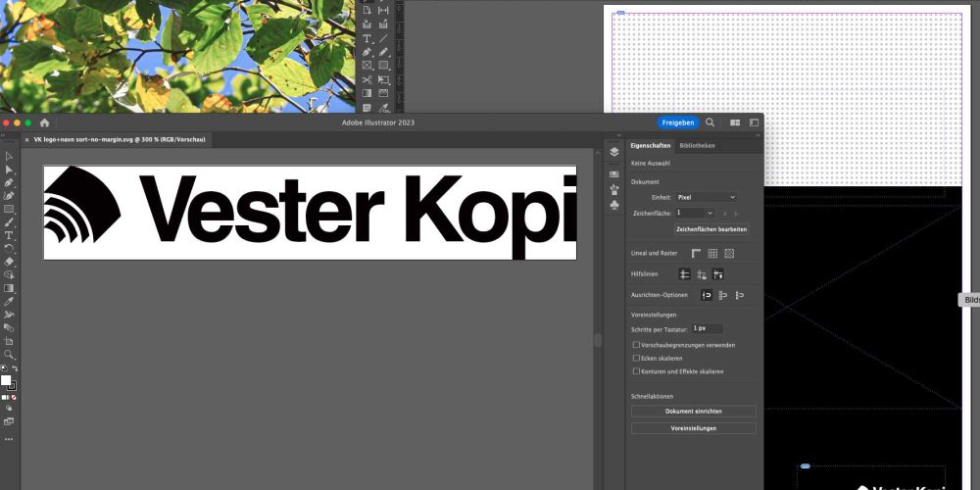Screen dimensions: 980x490
Task: Open the Layers panel icon
Action: click(613, 152)
